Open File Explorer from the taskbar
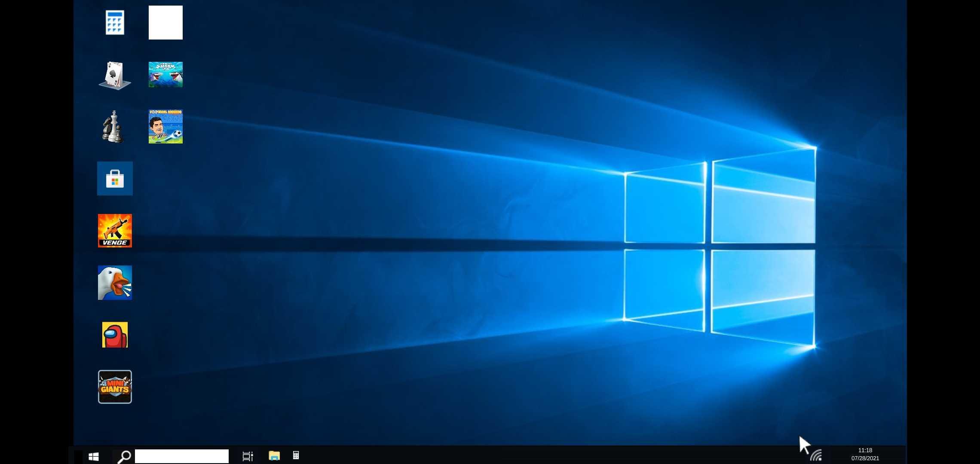Screen dimensions: 980x464 (274, 456)
